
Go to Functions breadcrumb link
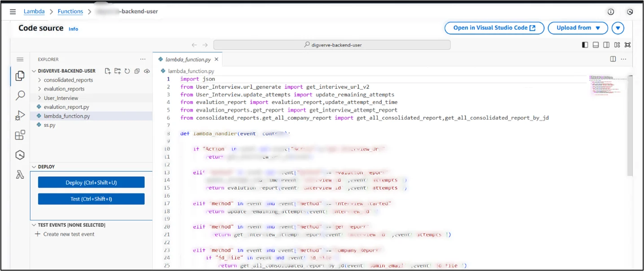(x=70, y=12)
